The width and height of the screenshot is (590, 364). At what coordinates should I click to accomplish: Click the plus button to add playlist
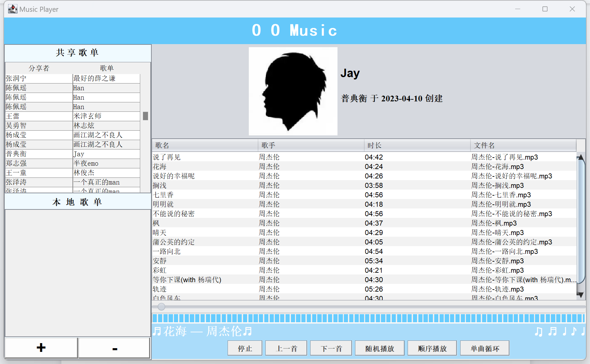coord(41,348)
